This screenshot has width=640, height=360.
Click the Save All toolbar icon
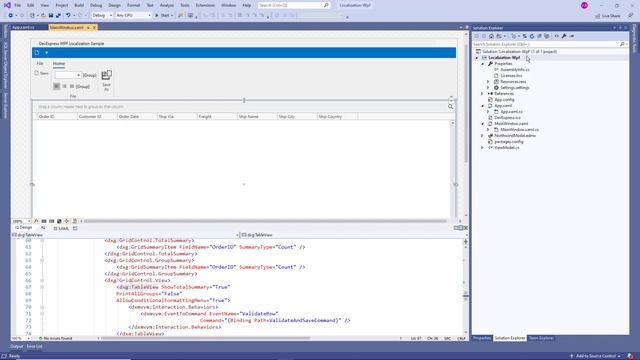[x=58, y=16]
